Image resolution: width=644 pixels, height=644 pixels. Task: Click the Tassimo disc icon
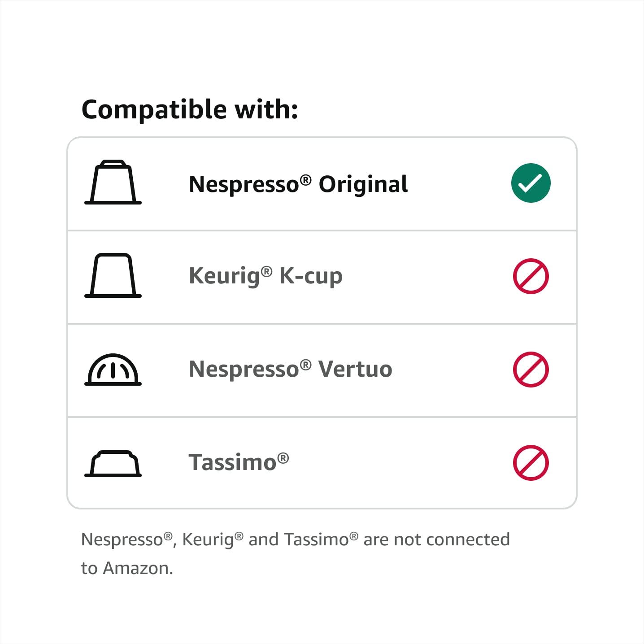point(113,463)
